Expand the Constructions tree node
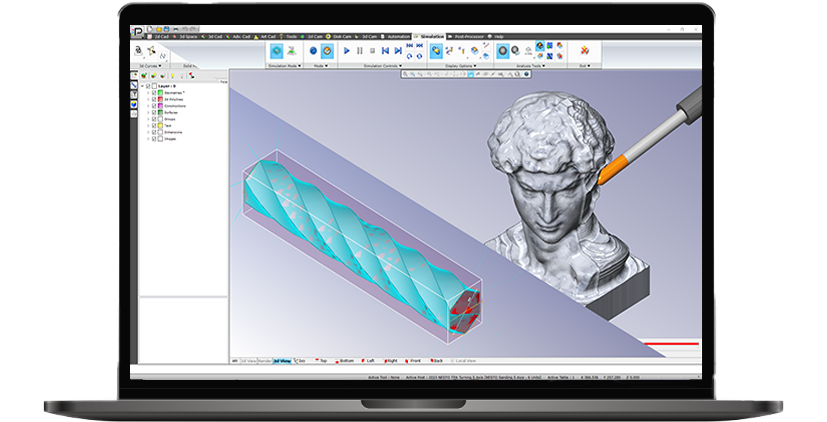The height and width of the screenshot is (422, 827). pyautogui.click(x=148, y=106)
